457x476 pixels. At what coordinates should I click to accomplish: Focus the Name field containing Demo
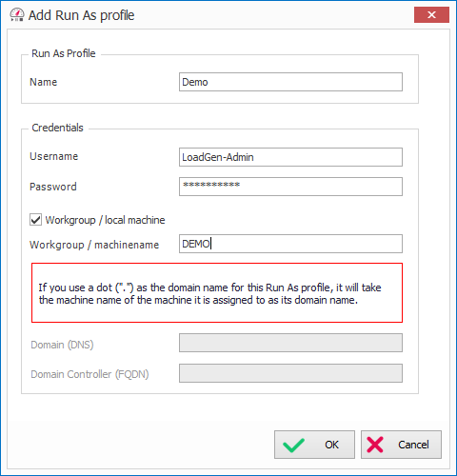point(290,82)
